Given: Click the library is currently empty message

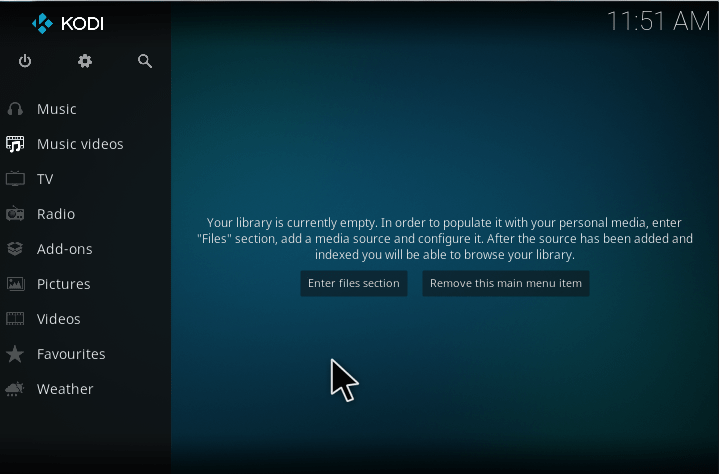Looking at the screenshot, I should (x=445, y=238).
